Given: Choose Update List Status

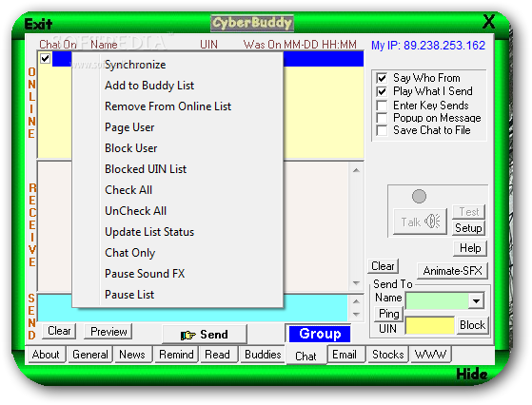Looking at the screenshot, I should click(177, 232).
